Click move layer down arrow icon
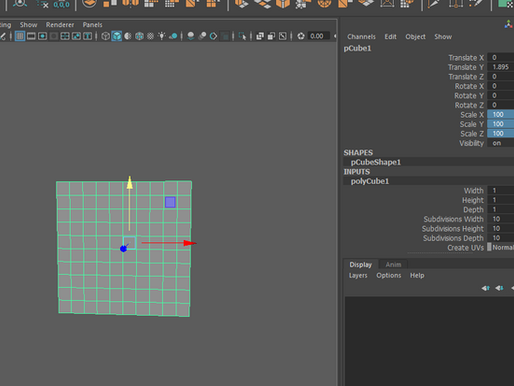The width and height of the screenshot is (514, 386). pyautogui.click(x=499, y=288)
